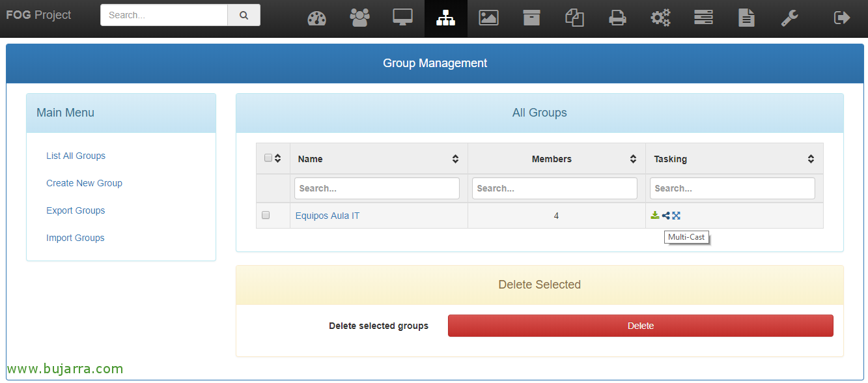Start Multi-Cast task for Equipos Aula IT

(x=665, y=216)
